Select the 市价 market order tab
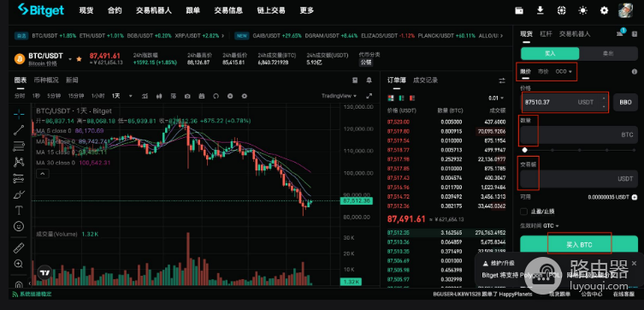Viewport: 644px width, 310px height. click(543, 72)
